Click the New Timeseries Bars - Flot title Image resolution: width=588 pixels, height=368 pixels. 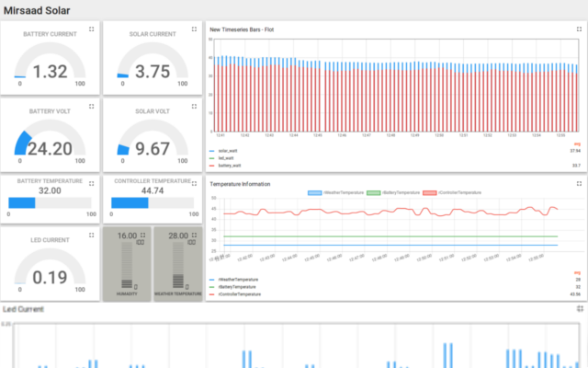[242, 29]
